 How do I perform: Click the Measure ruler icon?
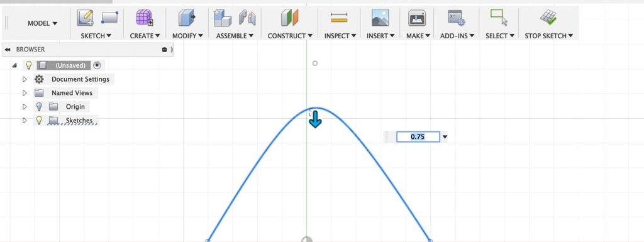(x=339, y=17)
